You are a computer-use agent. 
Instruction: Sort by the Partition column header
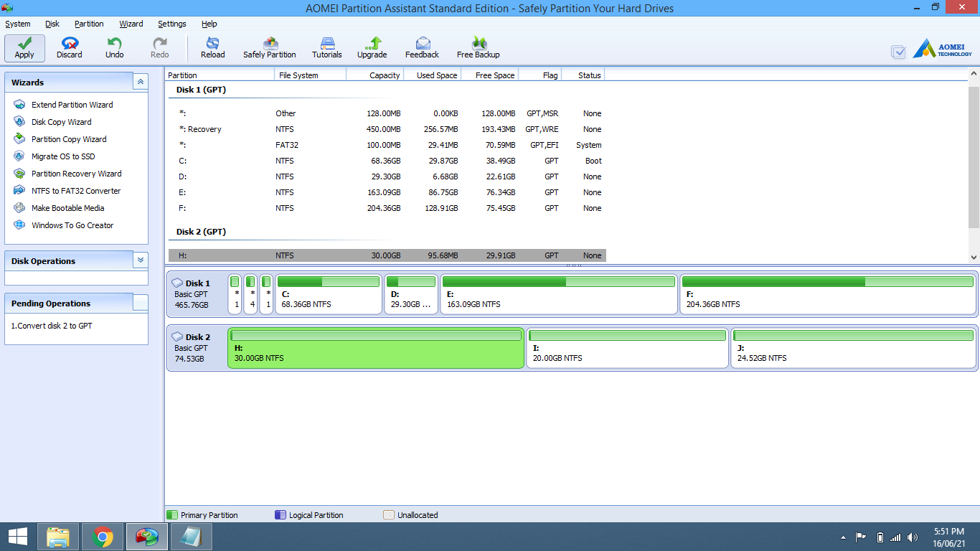click(x=220, y=75)
